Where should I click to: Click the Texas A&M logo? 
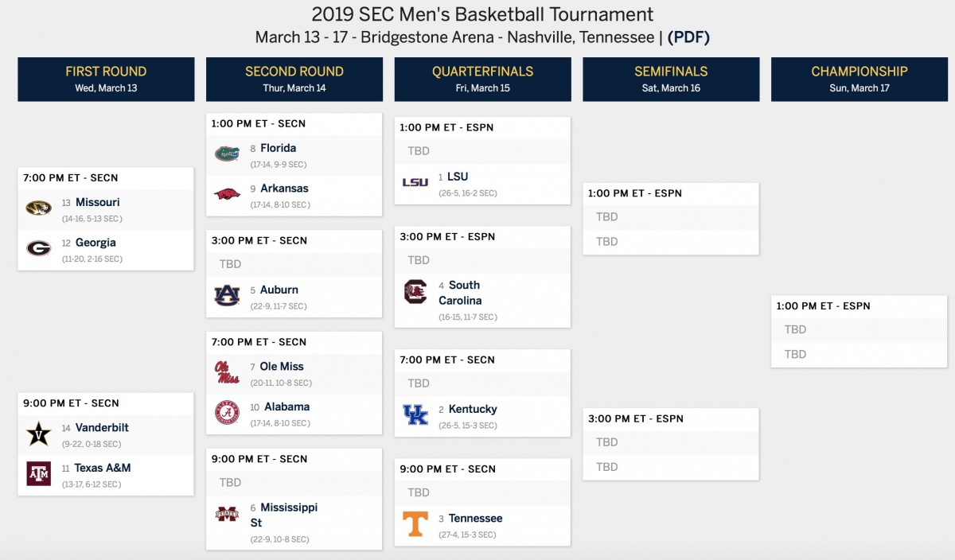click(38, 473)
